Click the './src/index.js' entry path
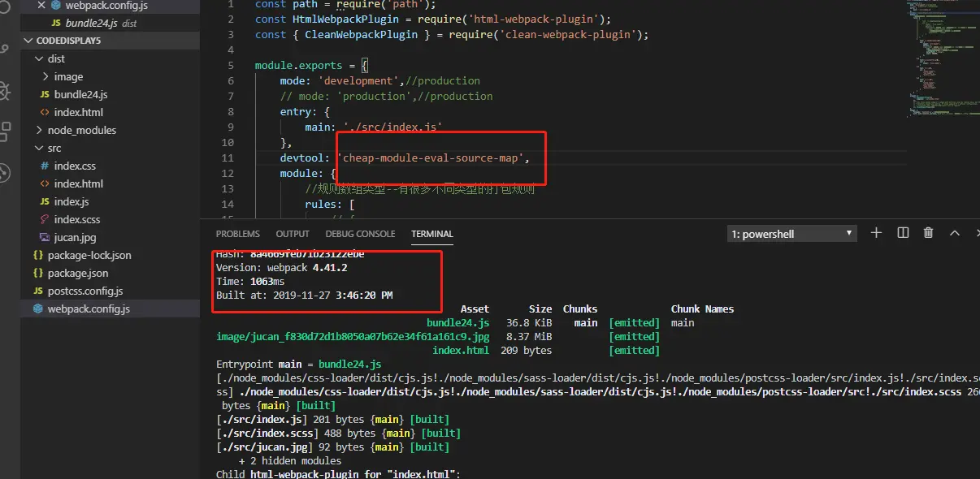This screenshot has width=980, height=479. pyautogui.click(x=393, y=127)
